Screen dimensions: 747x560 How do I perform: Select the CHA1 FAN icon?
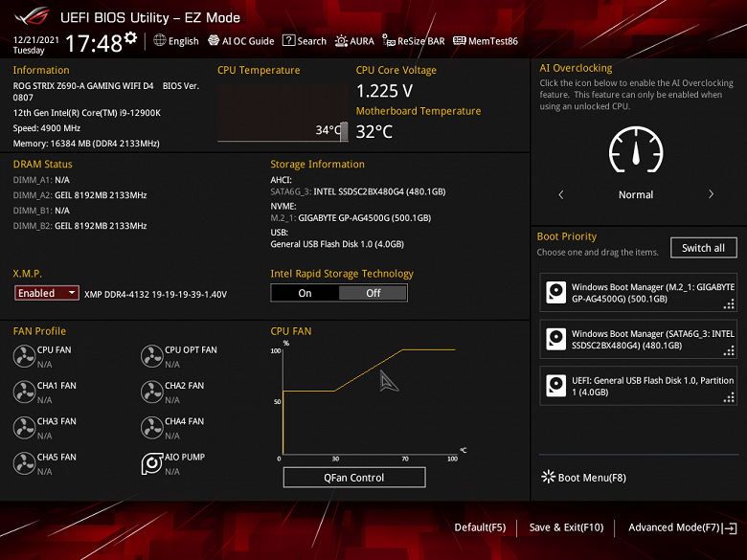click(x=24, y=392)
